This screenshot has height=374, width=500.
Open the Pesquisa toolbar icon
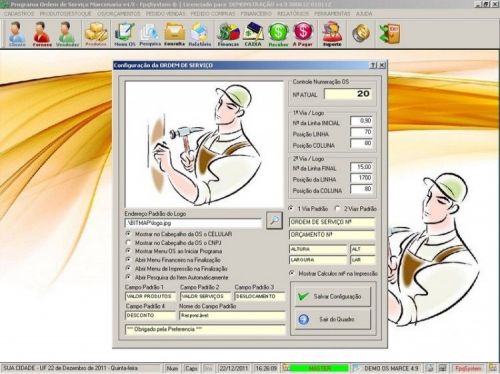[150, 34]
